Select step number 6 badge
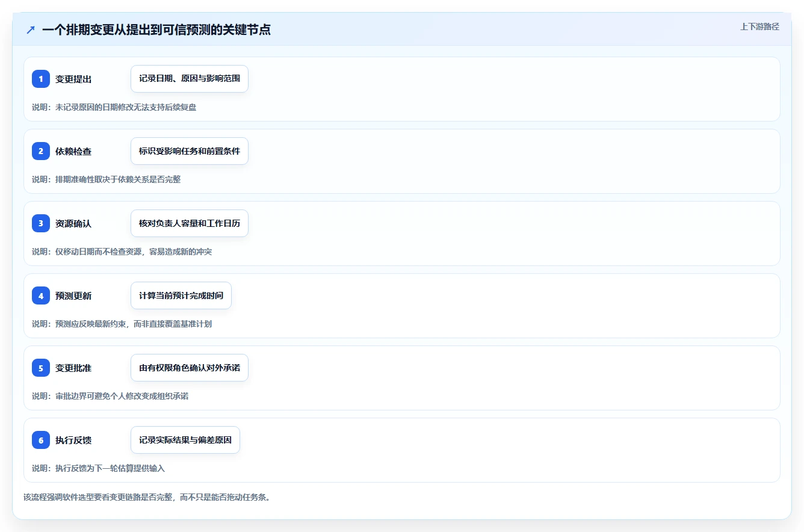The image size is (804, 532). tap(41, 440)
